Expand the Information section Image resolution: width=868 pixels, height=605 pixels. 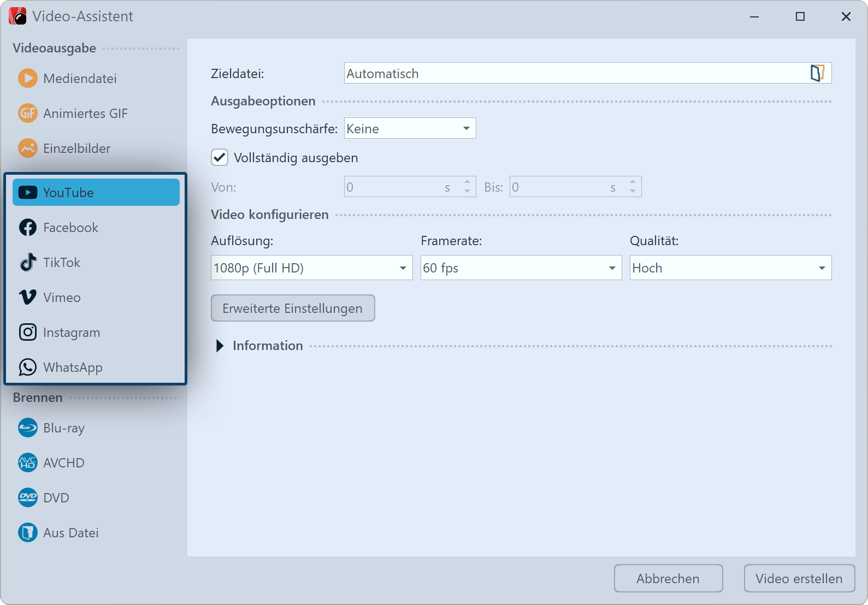click(220, 346)
